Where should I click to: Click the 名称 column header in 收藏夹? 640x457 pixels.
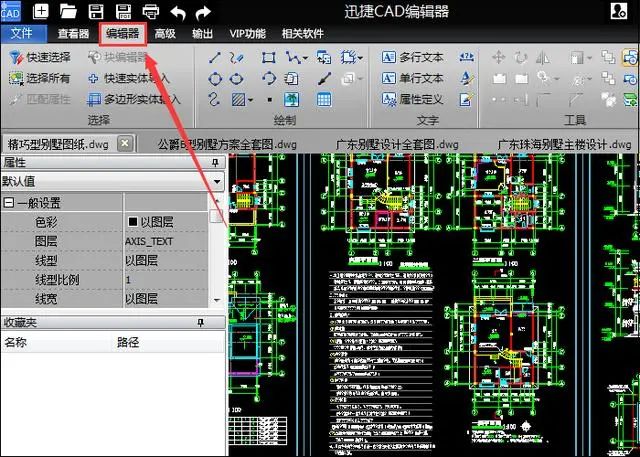(x=56, y=342)
